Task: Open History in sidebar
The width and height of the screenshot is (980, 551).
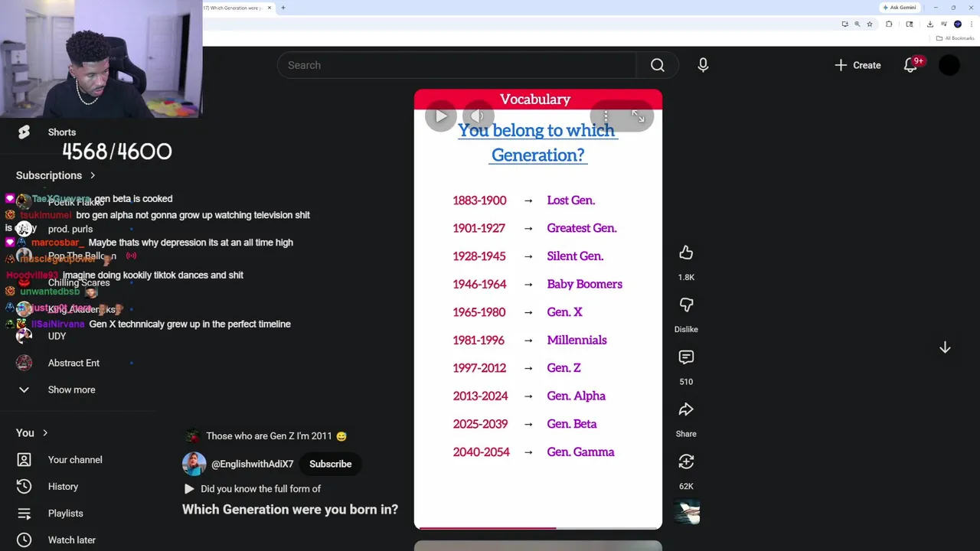Action: click(x=63, y=486)
